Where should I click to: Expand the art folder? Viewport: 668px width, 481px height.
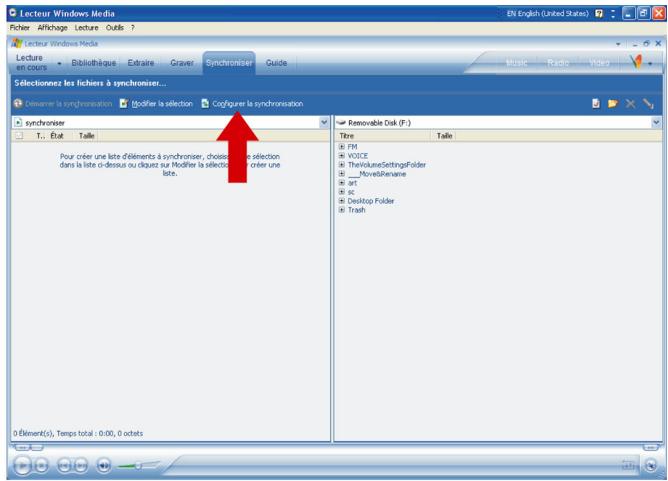342,183
